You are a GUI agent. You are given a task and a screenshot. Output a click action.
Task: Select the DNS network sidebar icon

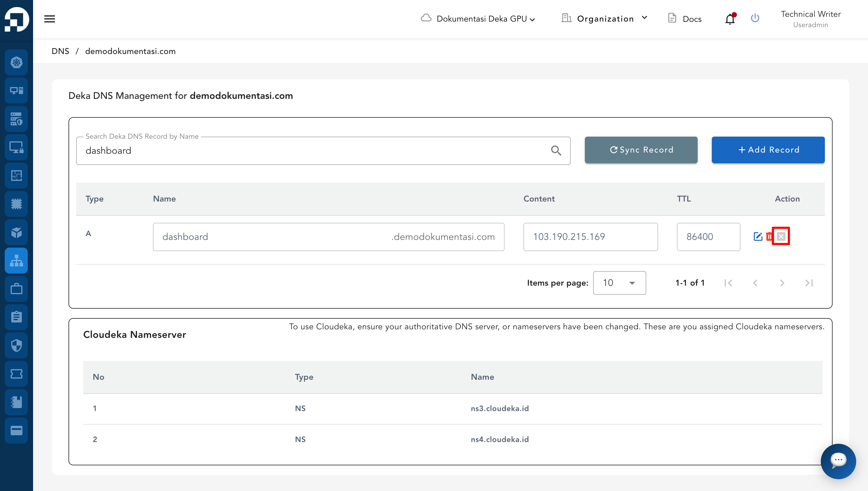coord(16,261)
